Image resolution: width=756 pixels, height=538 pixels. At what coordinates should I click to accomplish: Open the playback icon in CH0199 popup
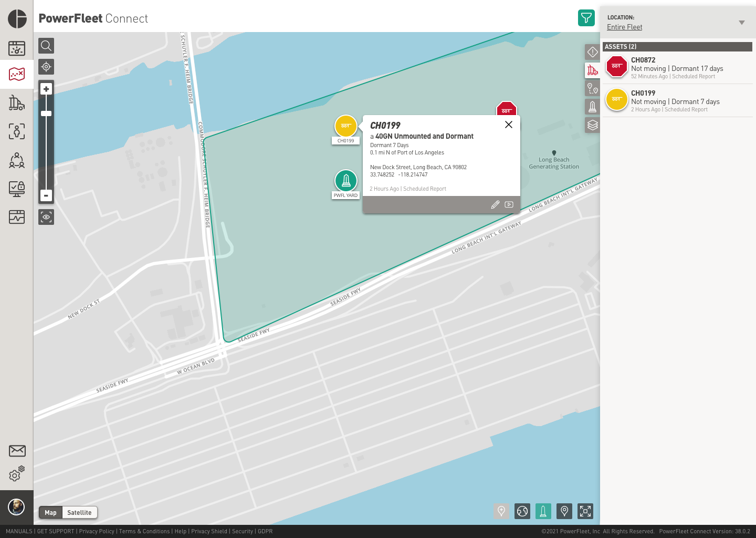[509, 204]
